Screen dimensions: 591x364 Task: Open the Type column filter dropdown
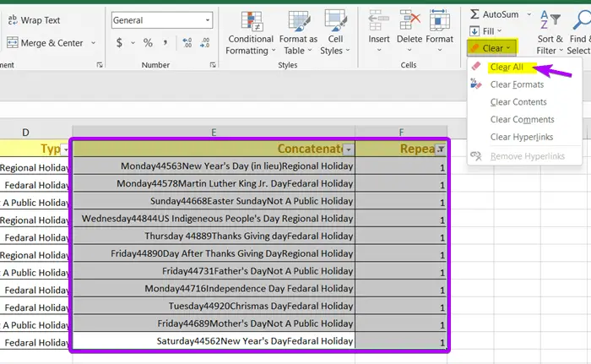pos(66,149)
